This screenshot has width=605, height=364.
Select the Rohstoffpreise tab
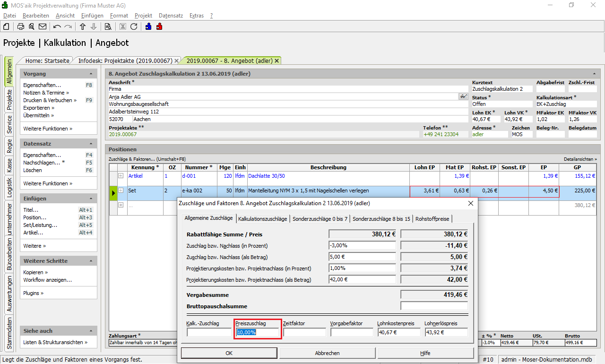[432, 219]
